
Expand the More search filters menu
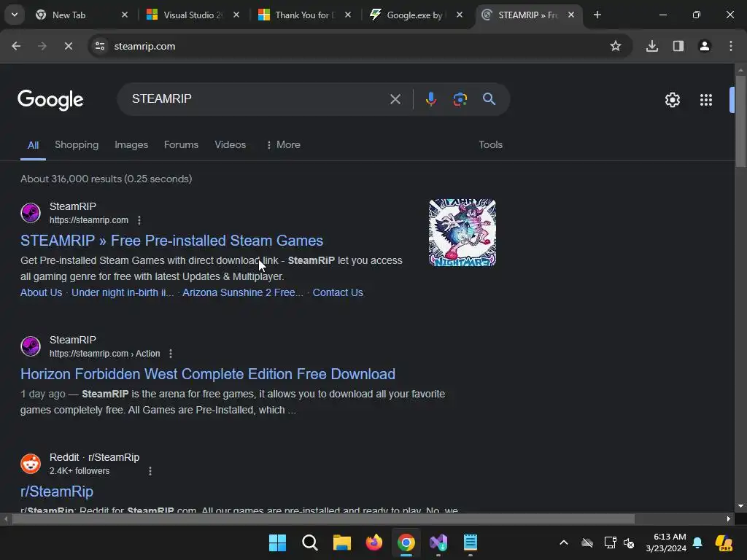284,145
